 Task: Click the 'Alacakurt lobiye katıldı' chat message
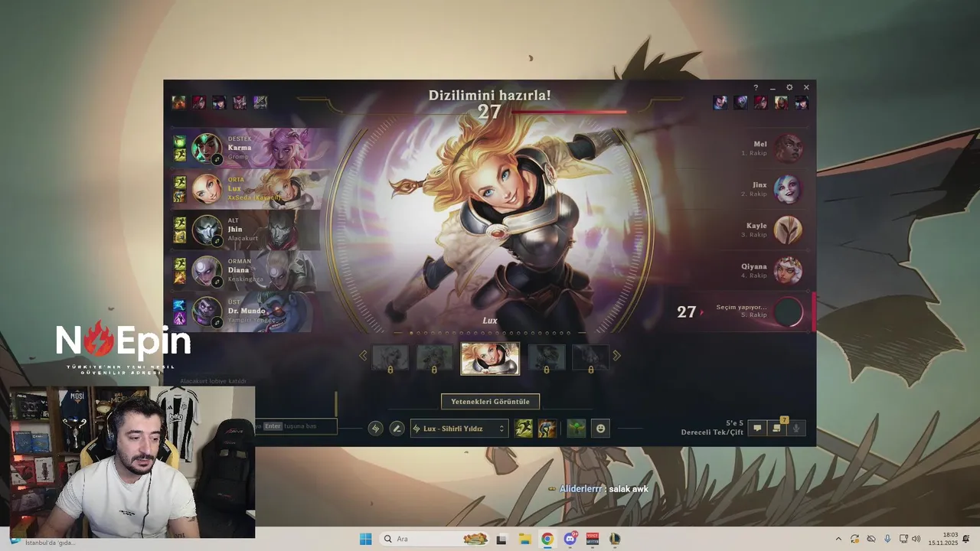[x=213, y=381]
